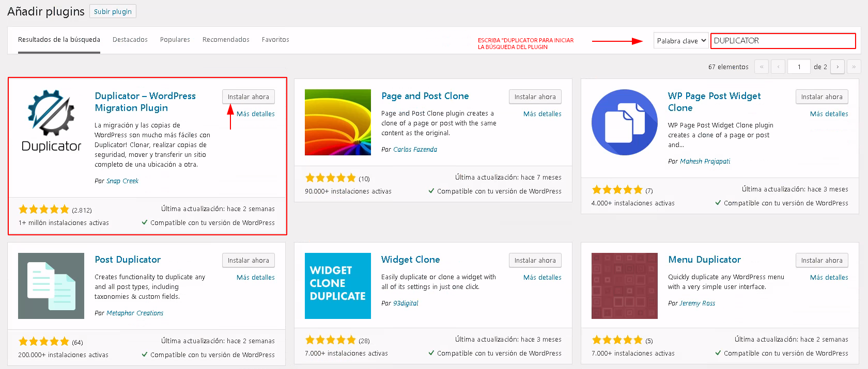Visit author Carlos Fazenda link

(415, 150)
